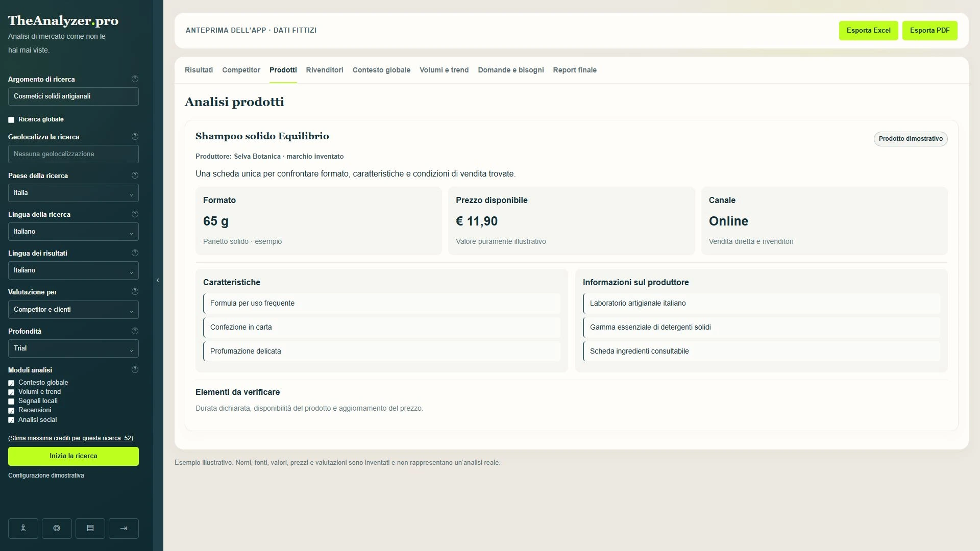This screenshot has height=551, width=980.
Task: Expand the Profondità dropdown showing Trial
Action: (x=73, y=348)
